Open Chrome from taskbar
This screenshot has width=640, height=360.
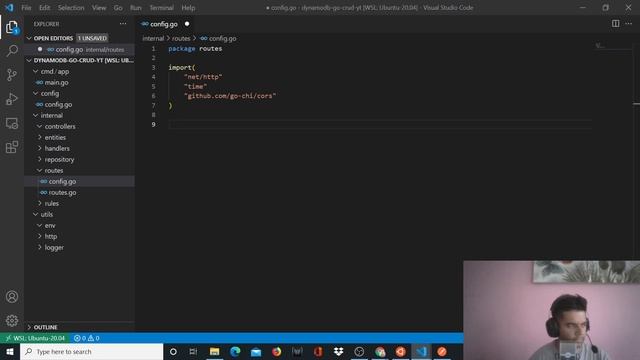point(380,351)
